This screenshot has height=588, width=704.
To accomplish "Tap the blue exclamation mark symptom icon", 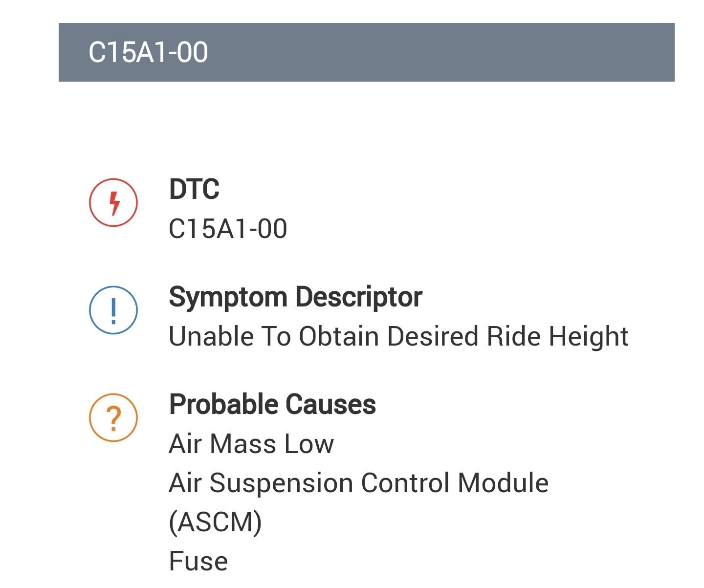I will (113, 310).
